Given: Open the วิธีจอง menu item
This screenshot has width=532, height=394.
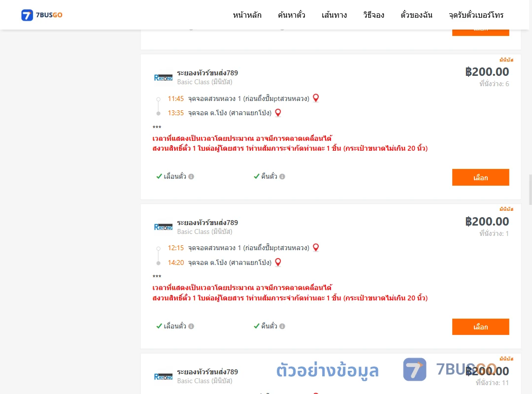Looking at the screenshot, I should point(373,15).
